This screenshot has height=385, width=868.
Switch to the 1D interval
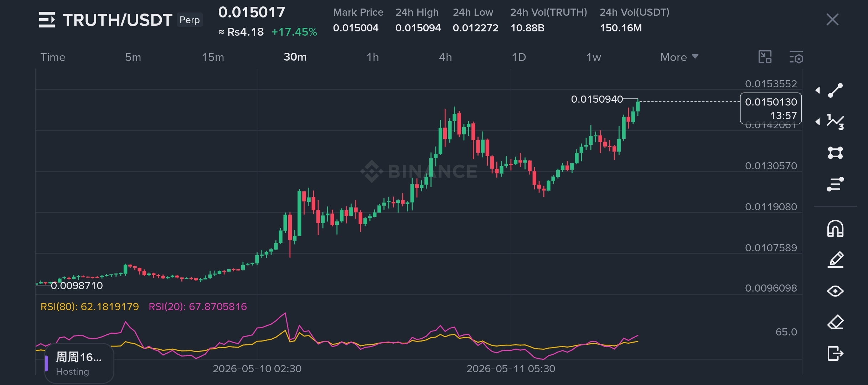pyautogui.click(x=519, y=57)
